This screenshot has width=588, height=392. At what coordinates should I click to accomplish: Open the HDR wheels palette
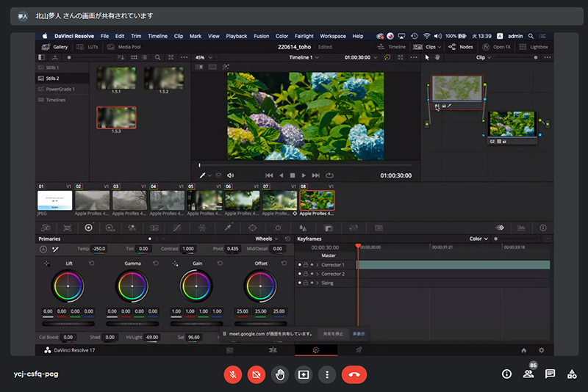[x=110, y=228]
